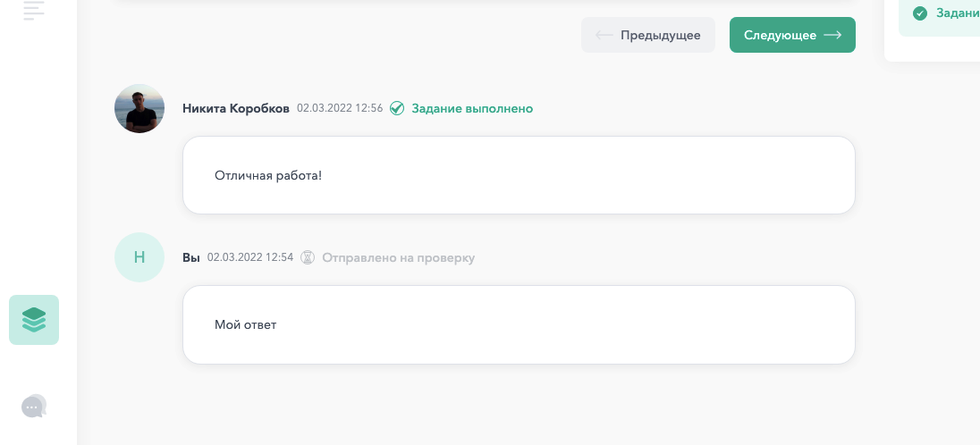The width and height of the screenshot is (980, 445).
Task: Open the chat bubbles icon in sidebar
Action: click(34, 407)
